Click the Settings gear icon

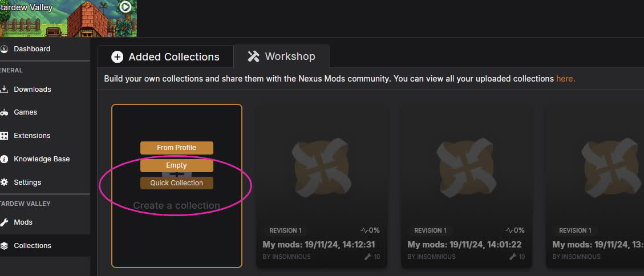pyautogui.click(x=4, y=182)
